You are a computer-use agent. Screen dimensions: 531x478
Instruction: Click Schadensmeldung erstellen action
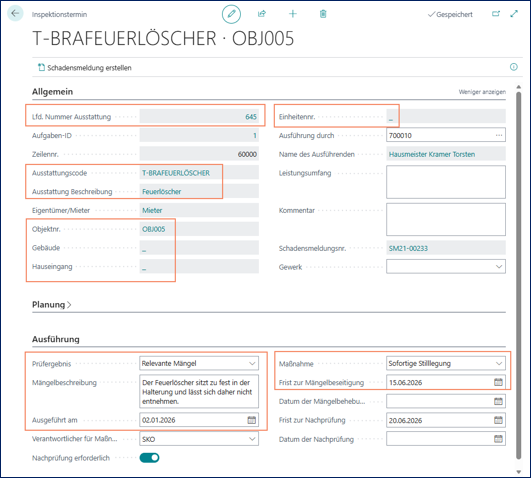coord(85,68)
